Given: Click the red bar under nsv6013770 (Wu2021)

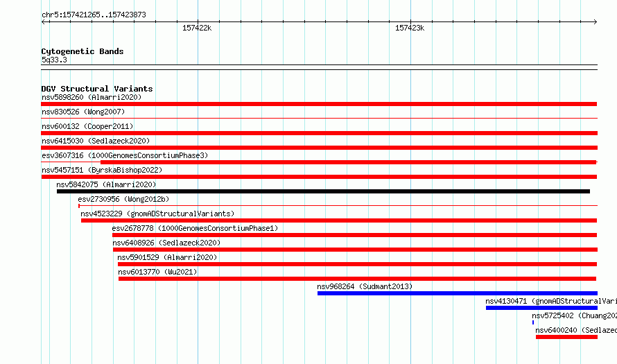Looking at the screenshot, I should tap(357, 279).
